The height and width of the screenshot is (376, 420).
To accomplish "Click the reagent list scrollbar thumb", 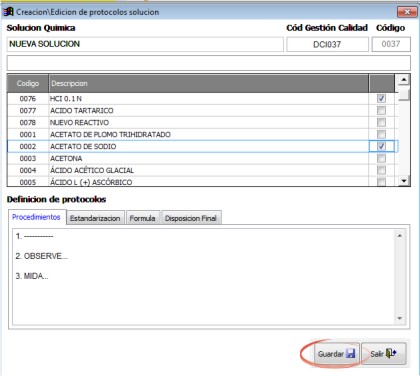I will pos(404,94).
